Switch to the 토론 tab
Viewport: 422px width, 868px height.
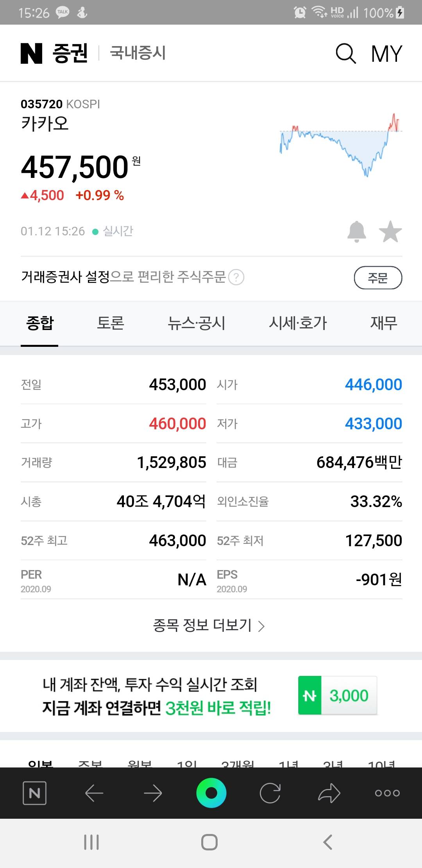111,323
